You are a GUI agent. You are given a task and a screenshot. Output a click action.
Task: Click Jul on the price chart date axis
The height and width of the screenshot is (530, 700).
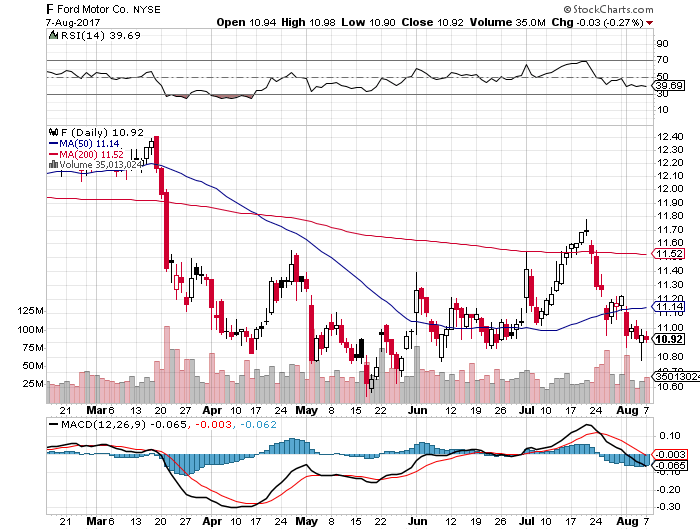pyautogui.click(x=527, y=410)
